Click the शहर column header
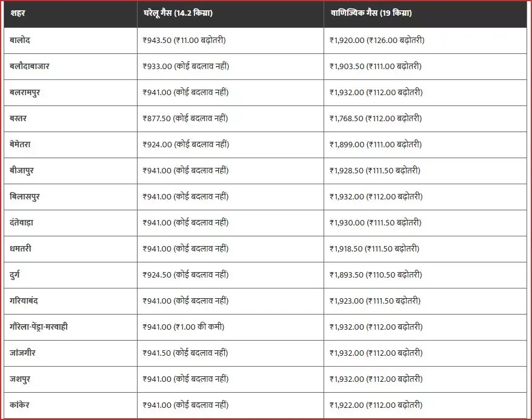This screenshot has height=420, width=532. [x=18, y=13]
